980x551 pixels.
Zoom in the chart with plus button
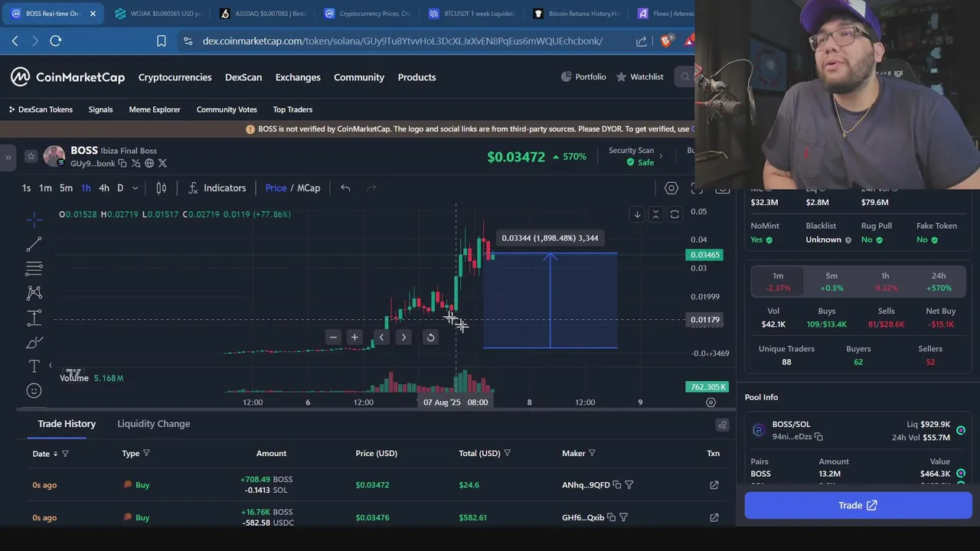point(354,337)
